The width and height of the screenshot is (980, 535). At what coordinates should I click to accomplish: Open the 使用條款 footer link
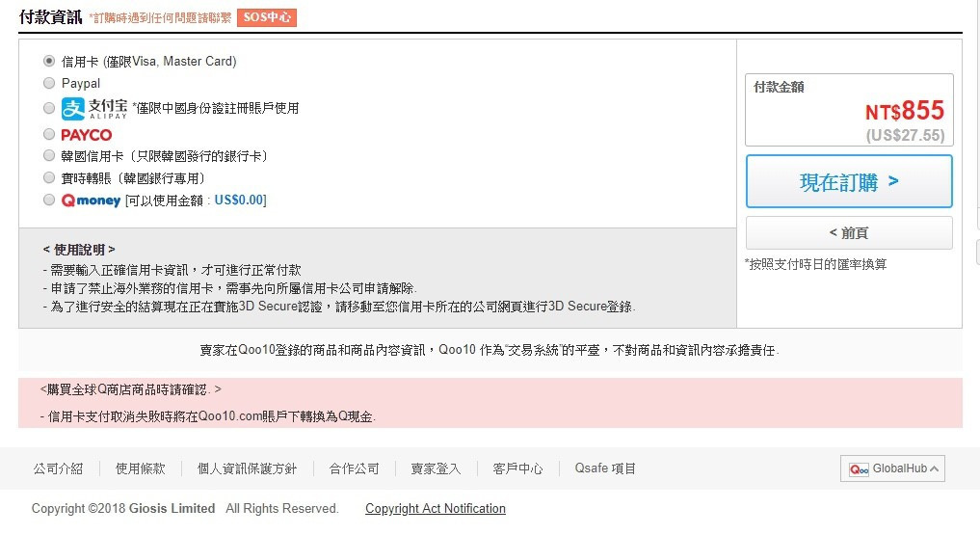[x=141, y=468]
